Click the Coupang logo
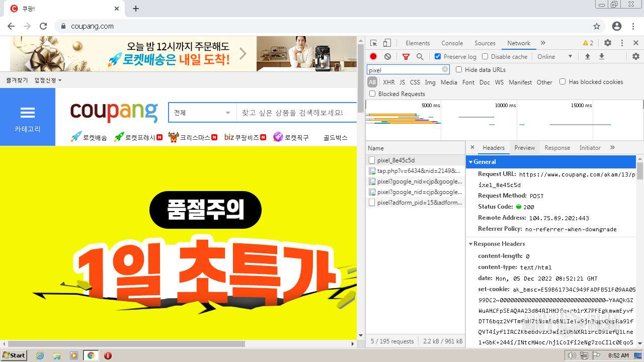The width and height of the screenshot is (644, 362). [114, 112]
